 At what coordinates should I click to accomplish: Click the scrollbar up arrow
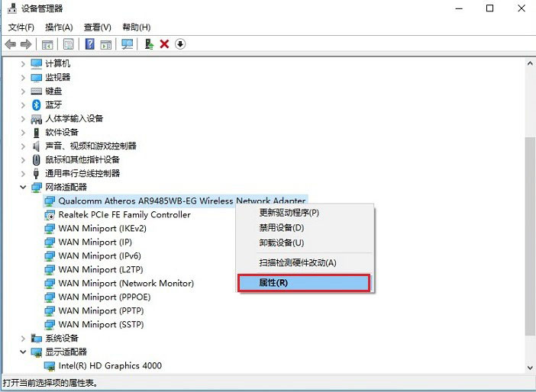(x=530, y=63)
